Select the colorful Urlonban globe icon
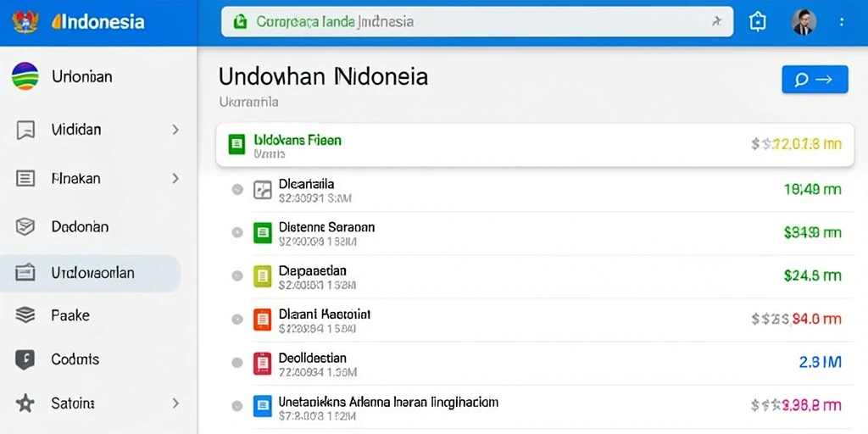The image size is (868, 434). (x=25, y=75)
